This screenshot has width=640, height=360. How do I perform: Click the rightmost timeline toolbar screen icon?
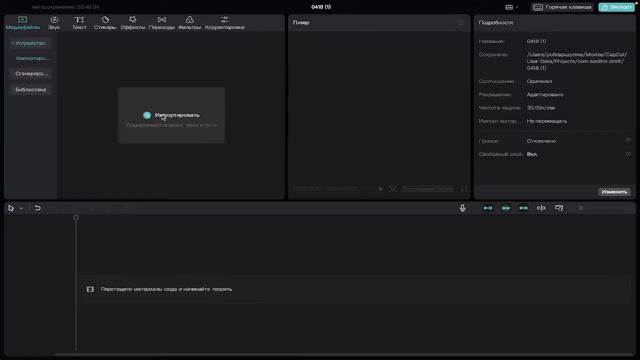pos(559,208)
